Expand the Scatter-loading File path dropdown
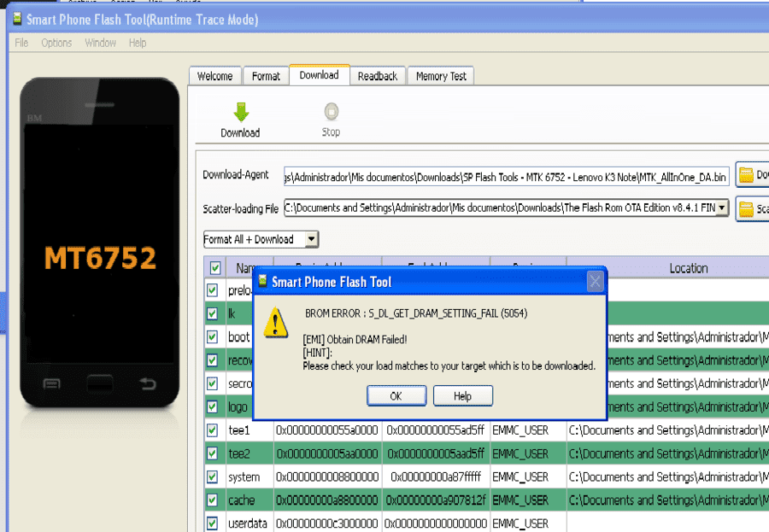This screenshot has height=532, width=769. click(722, 208)
